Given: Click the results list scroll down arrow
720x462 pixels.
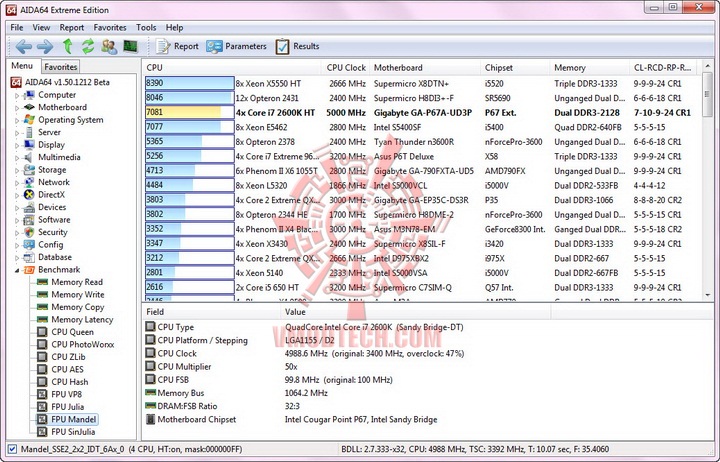Looking at the screenshot, I should pos(707,295).
